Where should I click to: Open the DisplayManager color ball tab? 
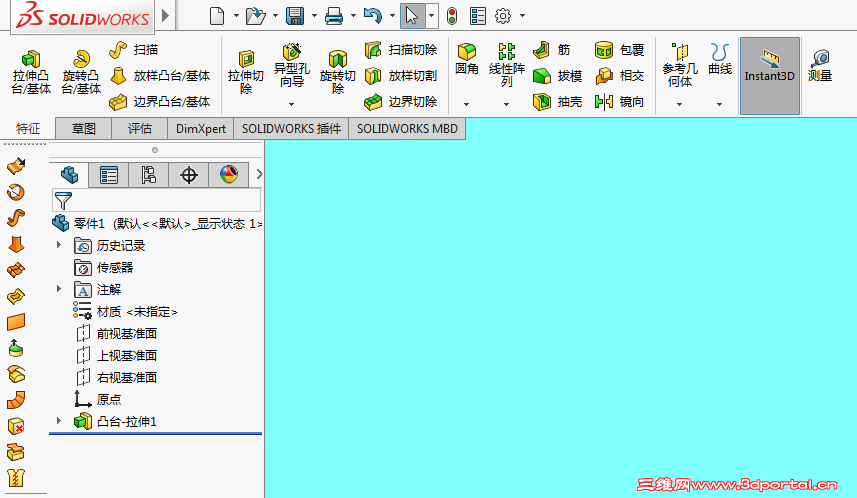point(228,175)
